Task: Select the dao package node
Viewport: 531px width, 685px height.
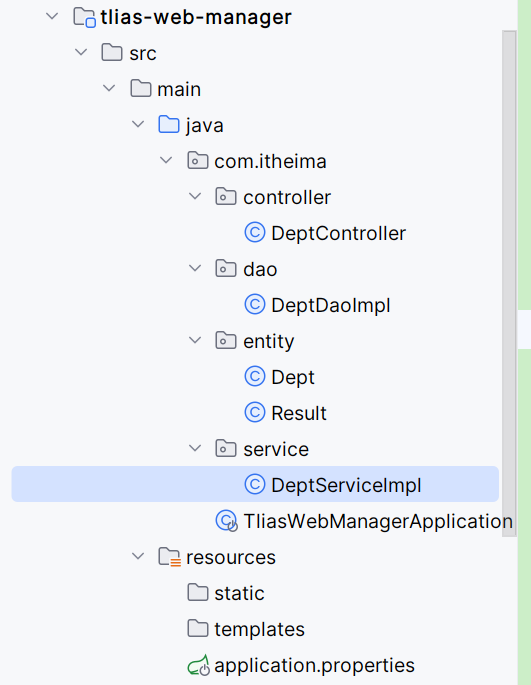Action: [x=260, y=269]
